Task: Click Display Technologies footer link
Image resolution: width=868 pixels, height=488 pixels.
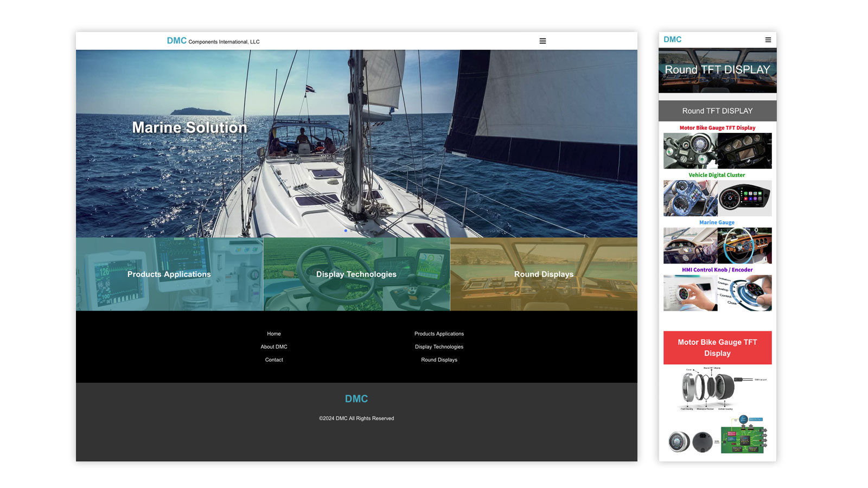Action: (439, 347)
